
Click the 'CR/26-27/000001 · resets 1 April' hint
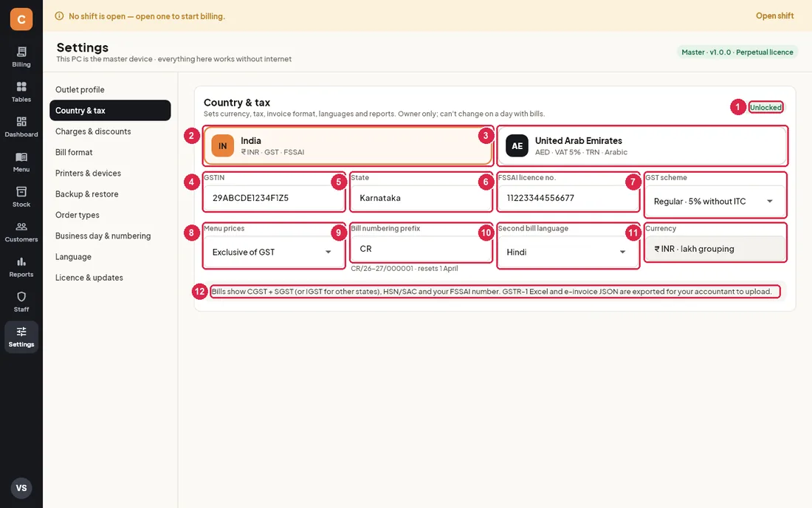[405, 268]
